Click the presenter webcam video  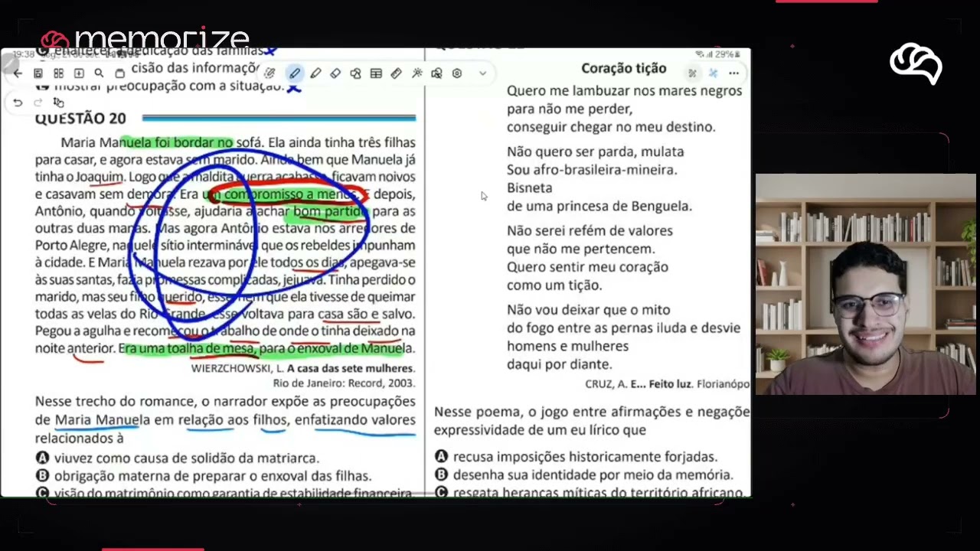click(866, 285)
